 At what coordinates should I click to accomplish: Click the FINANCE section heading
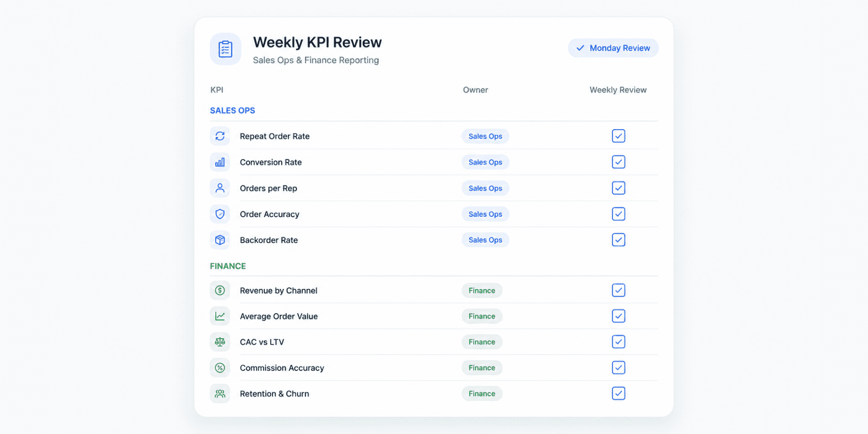point(228,266)
